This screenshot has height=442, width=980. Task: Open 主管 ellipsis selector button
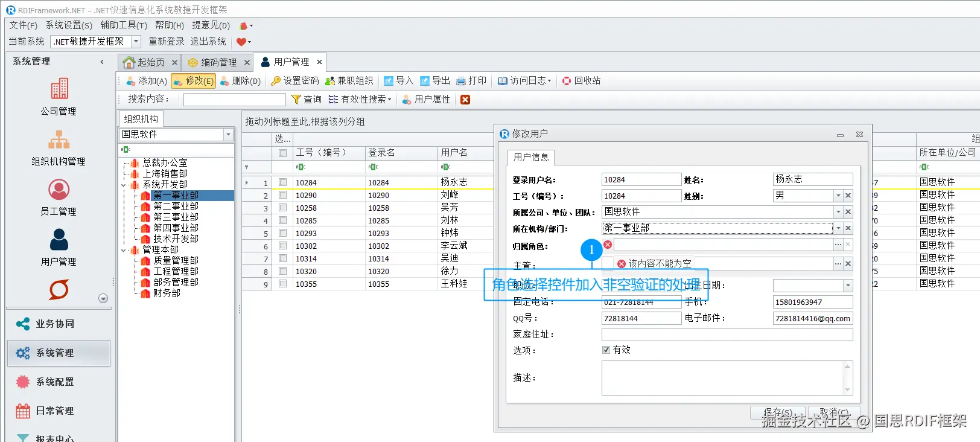[838, 264]
